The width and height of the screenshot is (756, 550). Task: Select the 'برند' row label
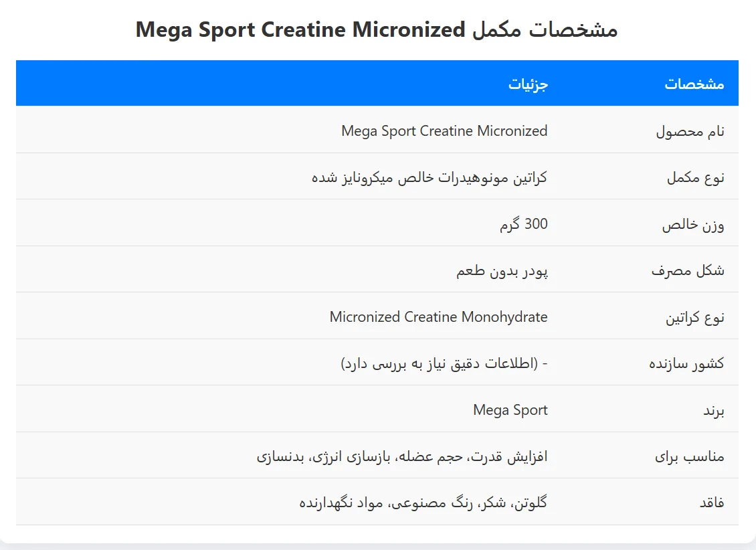coord(714,410)
